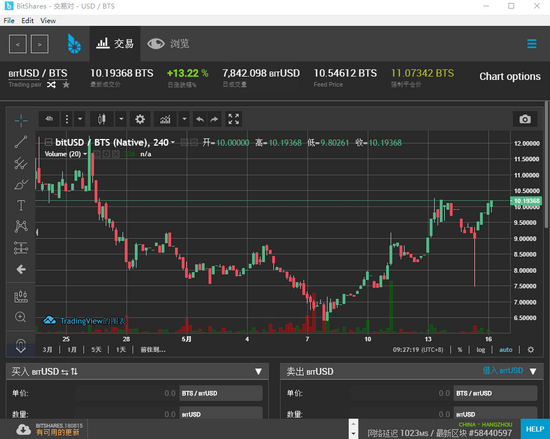Select the text annotation tool
Image resolution: width=550 pixels, height=439 pixels.
click(x=21, y=205)
